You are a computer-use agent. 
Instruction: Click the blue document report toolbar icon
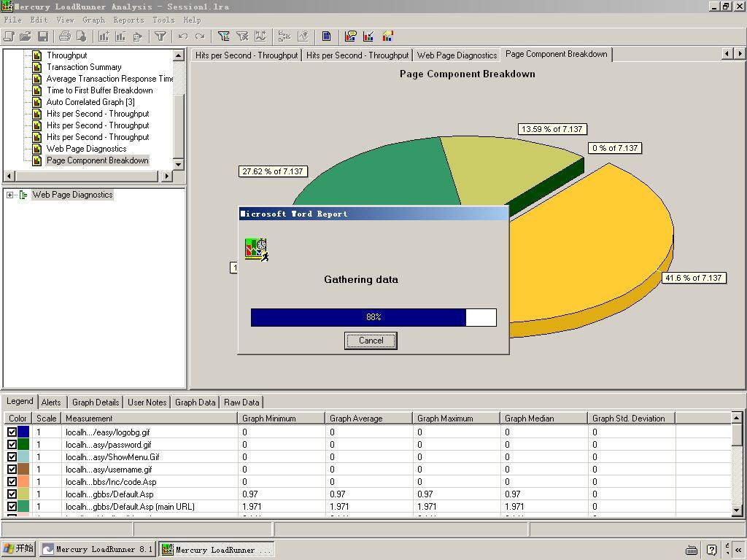(x=326, y=36)
